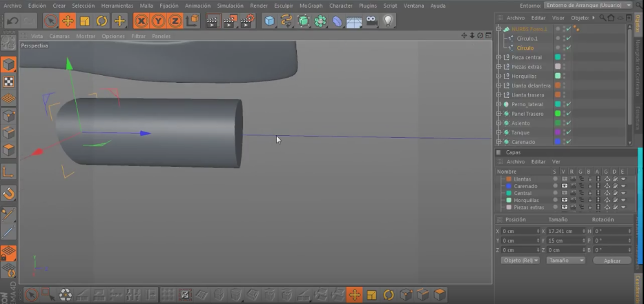Viewport: 644px width, 304px height.
Task: Toggle the Asiento enabled checkmark
Action: click(x=569, y=123)
